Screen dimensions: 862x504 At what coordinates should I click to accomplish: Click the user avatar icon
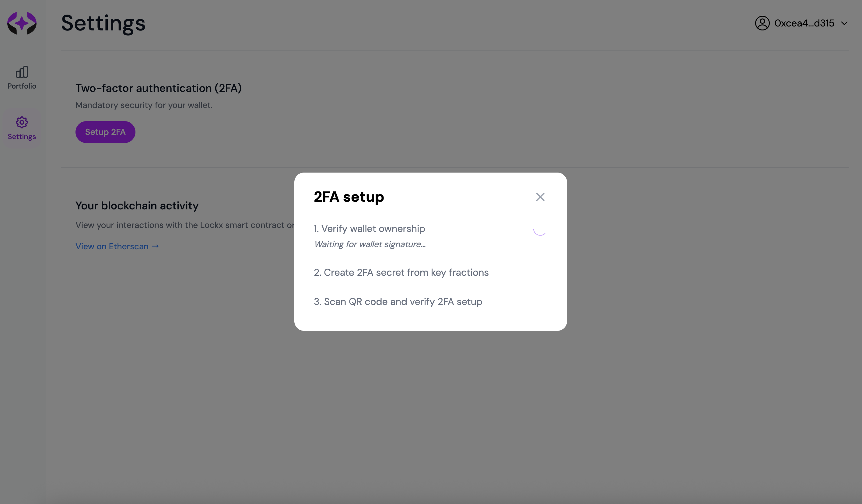[x=762, y=23]
